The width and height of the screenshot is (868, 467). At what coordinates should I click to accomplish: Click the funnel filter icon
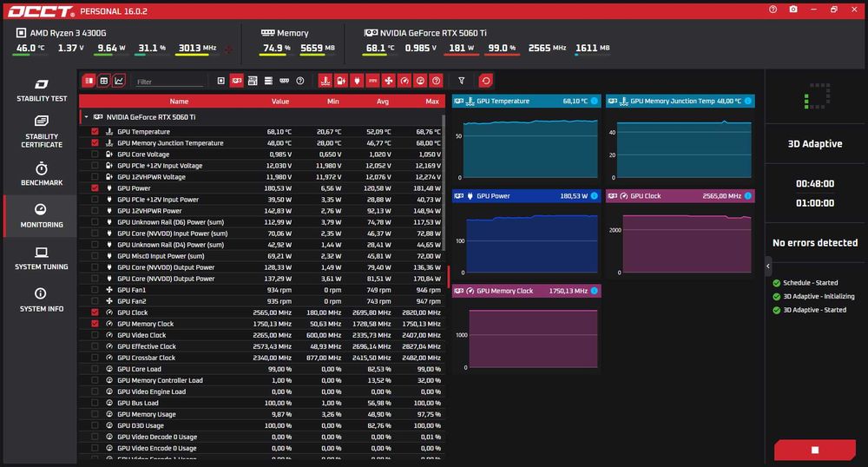tap(461, 81)
